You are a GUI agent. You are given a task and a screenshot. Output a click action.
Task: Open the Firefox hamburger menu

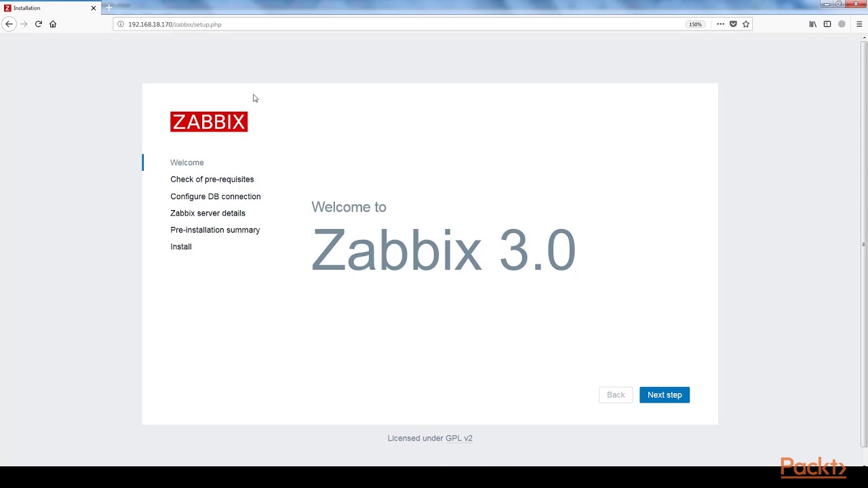point(859,24)
